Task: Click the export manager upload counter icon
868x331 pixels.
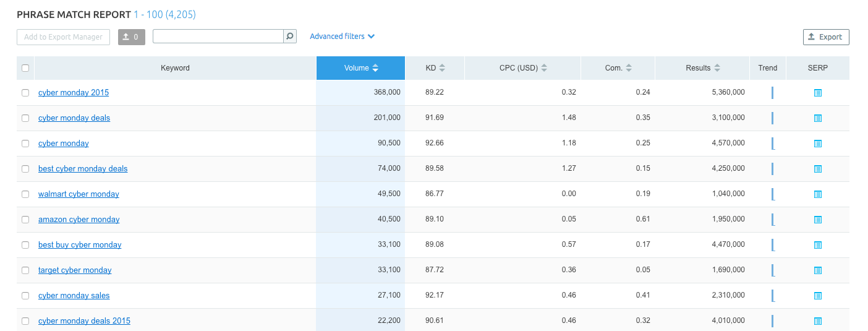Action: [x=131, y=37]
